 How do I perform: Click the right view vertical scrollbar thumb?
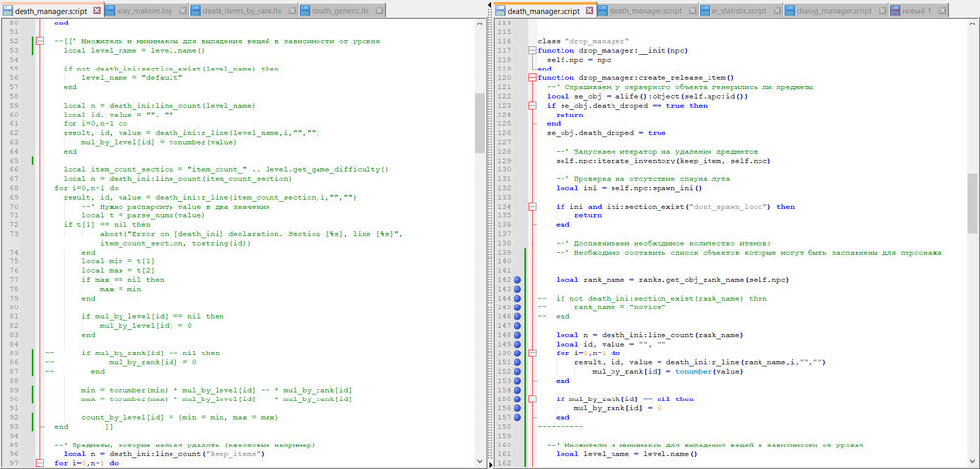972,203
